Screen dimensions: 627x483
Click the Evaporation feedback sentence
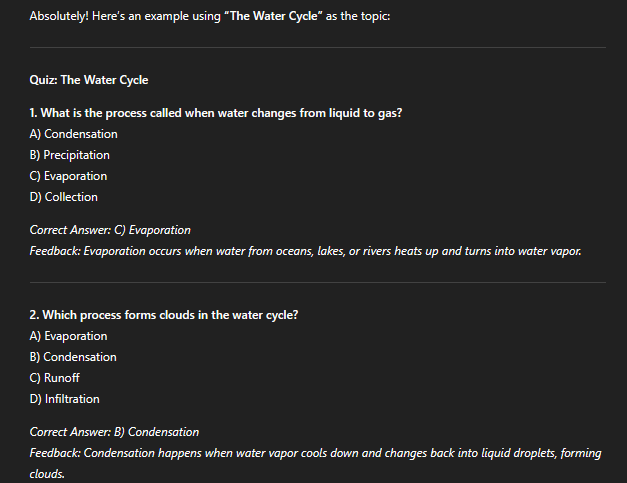coord(306,251)
